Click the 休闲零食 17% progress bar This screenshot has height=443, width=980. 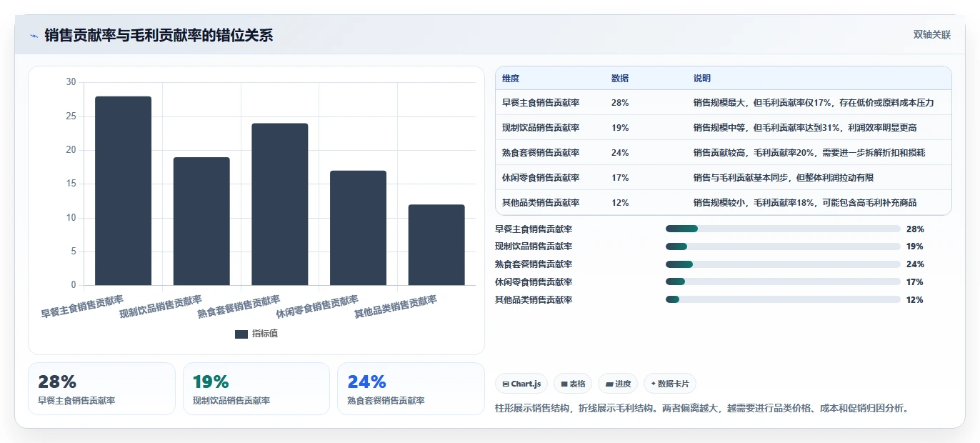coord(783,282)
